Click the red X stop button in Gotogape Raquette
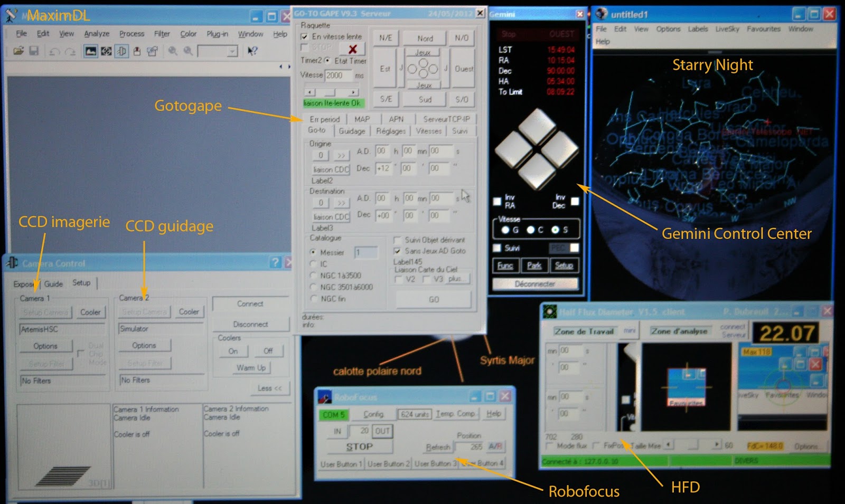Image resolution: width=845 pixels, height=504 pixels. (x=352, y=49)
